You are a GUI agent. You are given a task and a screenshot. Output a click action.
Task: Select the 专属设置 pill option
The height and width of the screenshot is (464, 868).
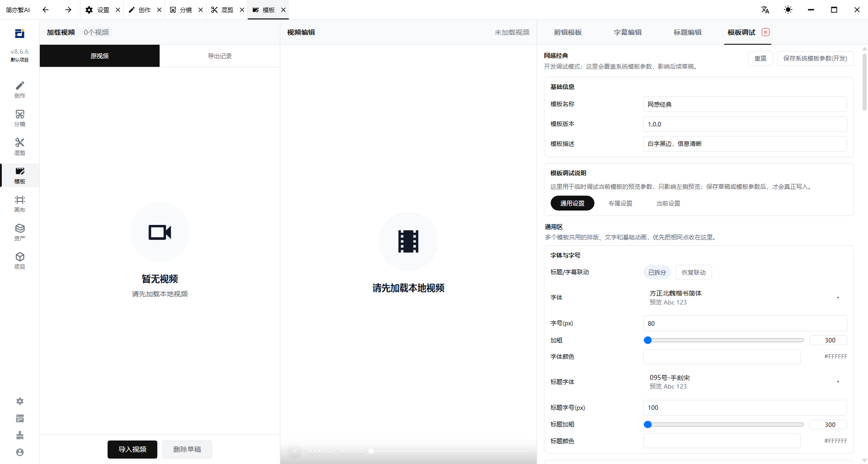point(620,203)
